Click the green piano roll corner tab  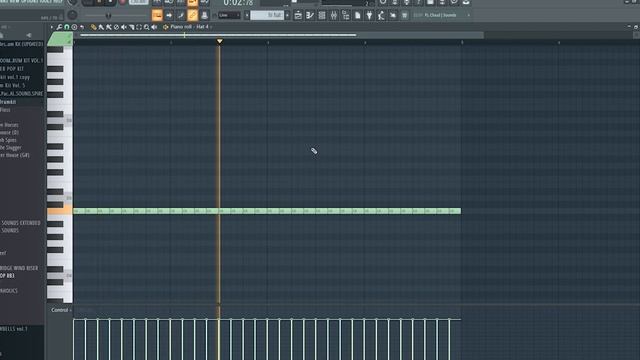[60, 39]
